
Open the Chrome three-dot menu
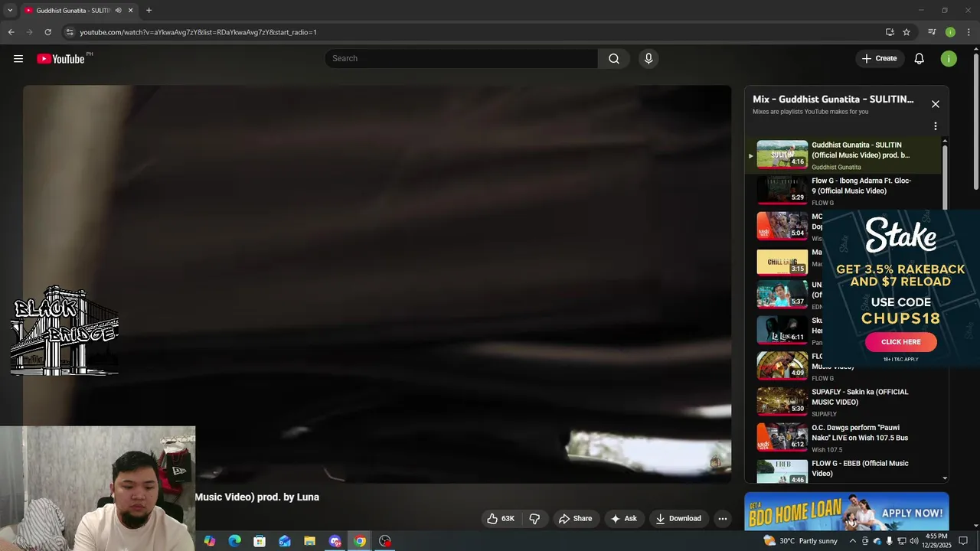click(969, 32)
